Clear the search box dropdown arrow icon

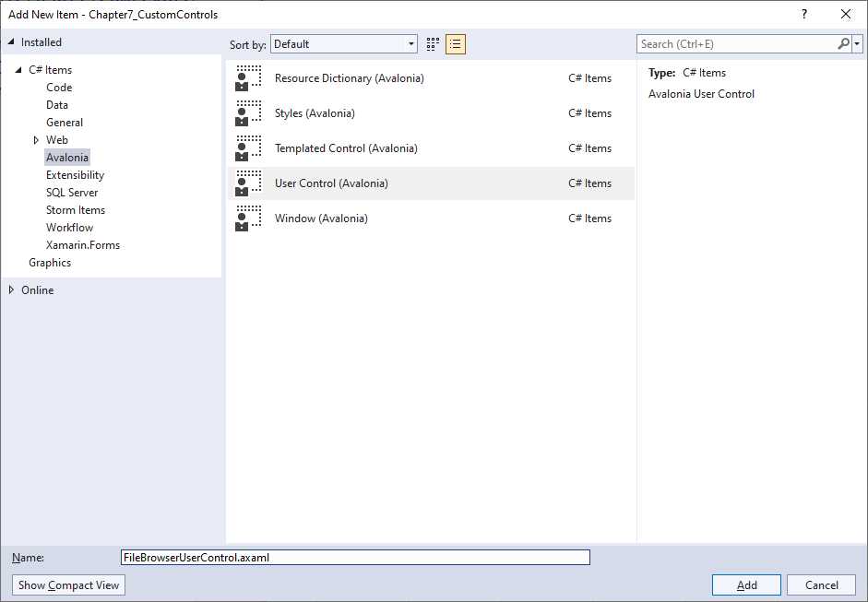(x=858, y=43)
